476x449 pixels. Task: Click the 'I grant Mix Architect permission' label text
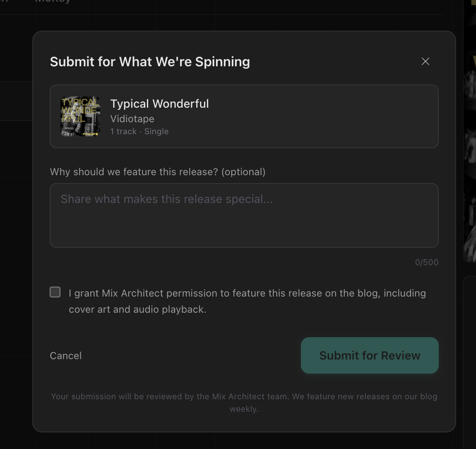pos(247,293)
